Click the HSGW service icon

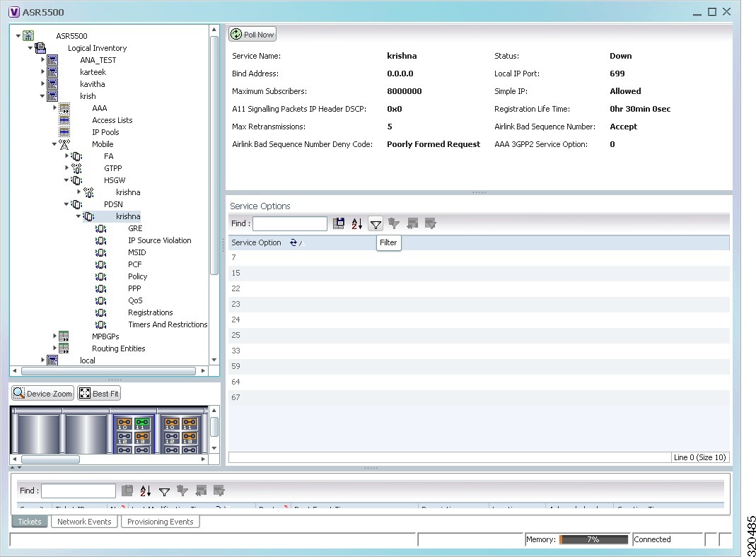(76, 180)
